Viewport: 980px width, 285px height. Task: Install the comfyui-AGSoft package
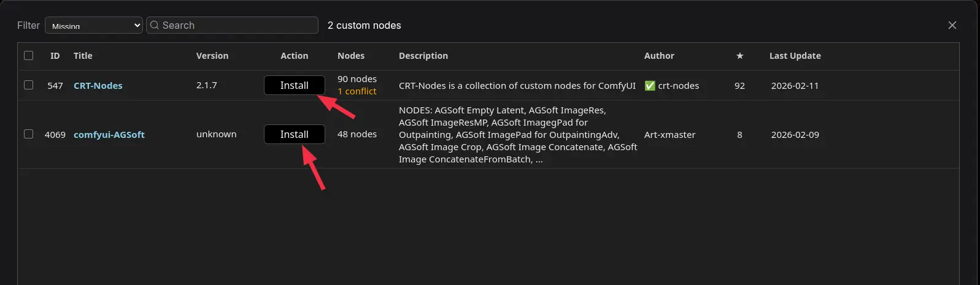[x=294, y=134]
